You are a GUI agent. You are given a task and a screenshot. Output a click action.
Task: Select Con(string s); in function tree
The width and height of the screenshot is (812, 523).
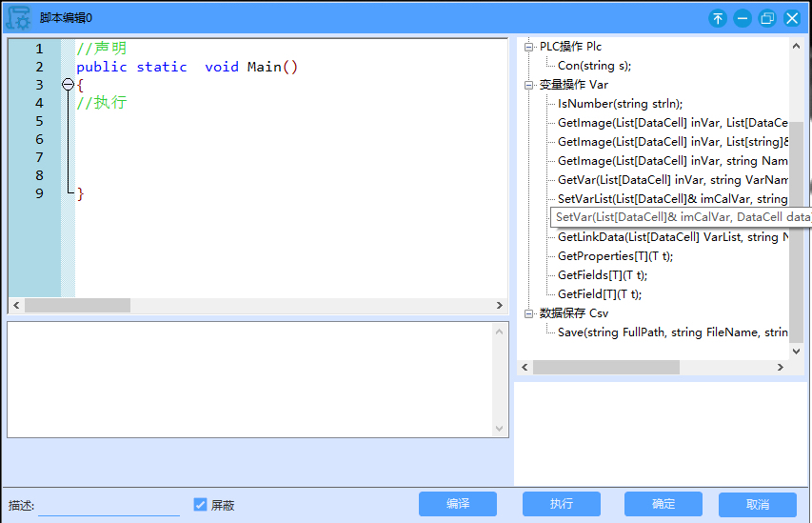[x=595, y=66]
